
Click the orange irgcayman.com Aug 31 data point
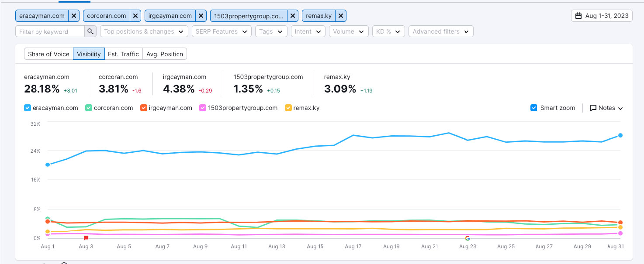620,223
